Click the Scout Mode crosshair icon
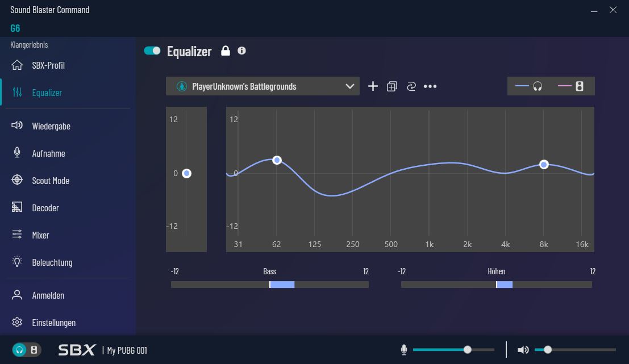The height and width of the screenshot is (364, 629). tap(17, 179)
